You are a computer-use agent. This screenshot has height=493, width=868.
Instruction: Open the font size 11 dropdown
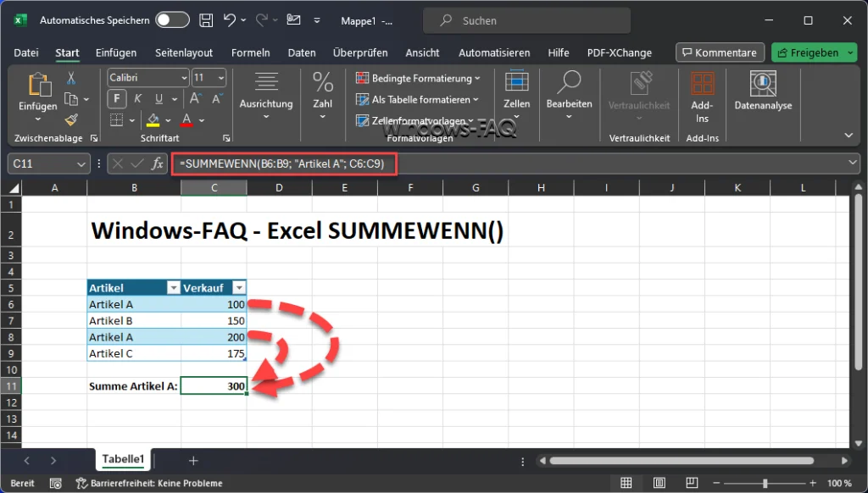pos(221,78)
